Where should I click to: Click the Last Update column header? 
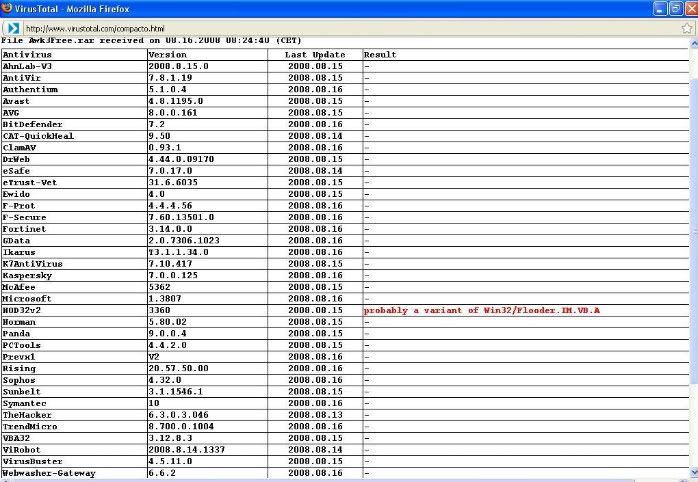pyautogui.click(x=315, y=55)
